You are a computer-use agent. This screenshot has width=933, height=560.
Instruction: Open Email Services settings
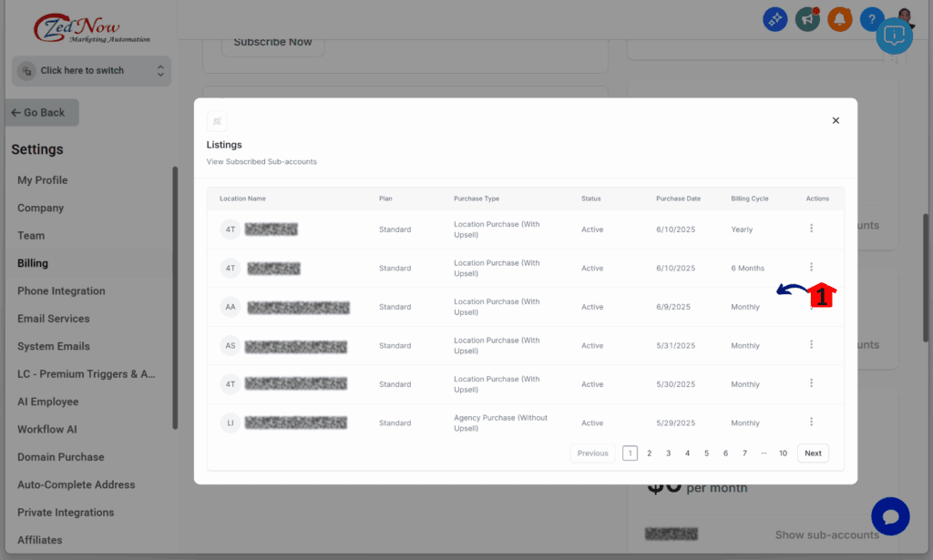tap(54, 319)
